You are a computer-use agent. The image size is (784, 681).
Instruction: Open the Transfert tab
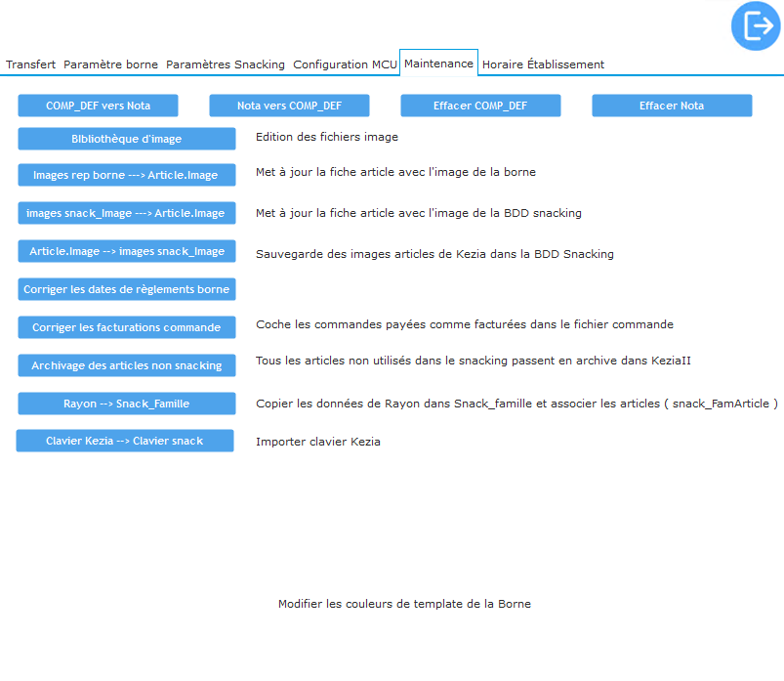point(30,64)
